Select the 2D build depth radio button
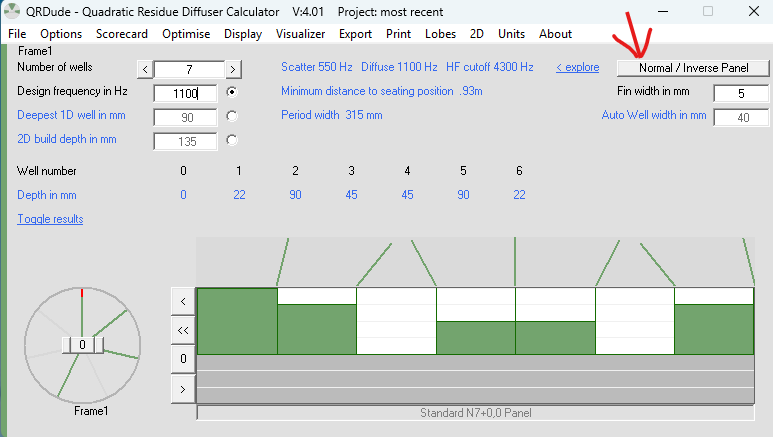 (x=233, y=140)
